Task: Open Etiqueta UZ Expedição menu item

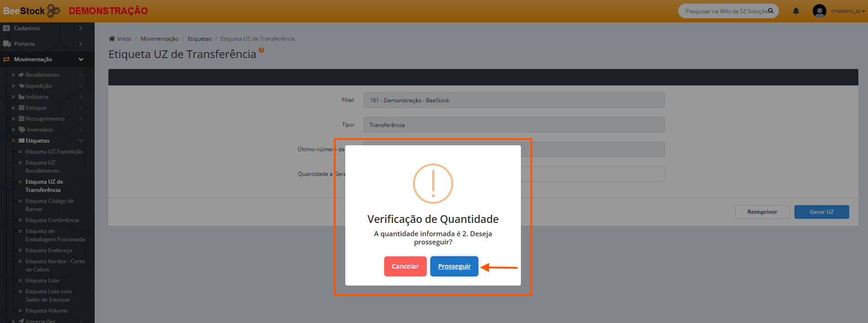Action: point(54,152)
